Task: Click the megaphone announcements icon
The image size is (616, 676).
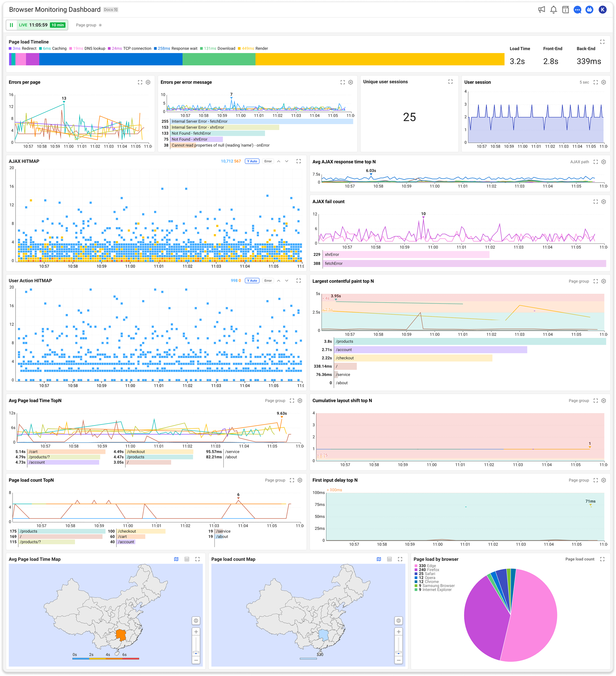Action: [x=541, y=10]
